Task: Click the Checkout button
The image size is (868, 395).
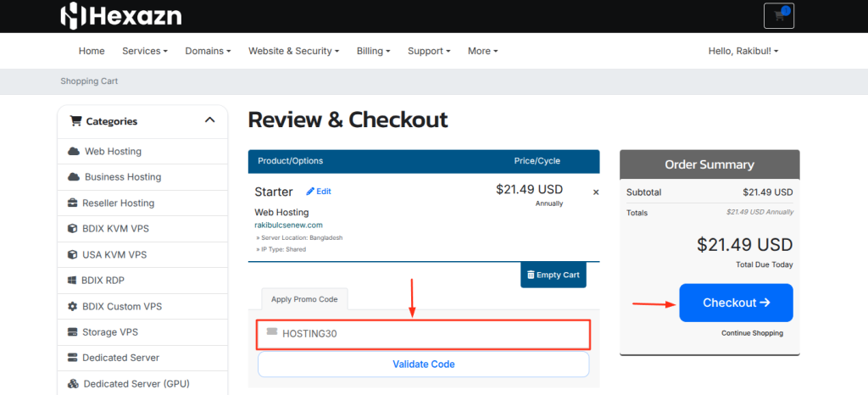Action: 737,303
